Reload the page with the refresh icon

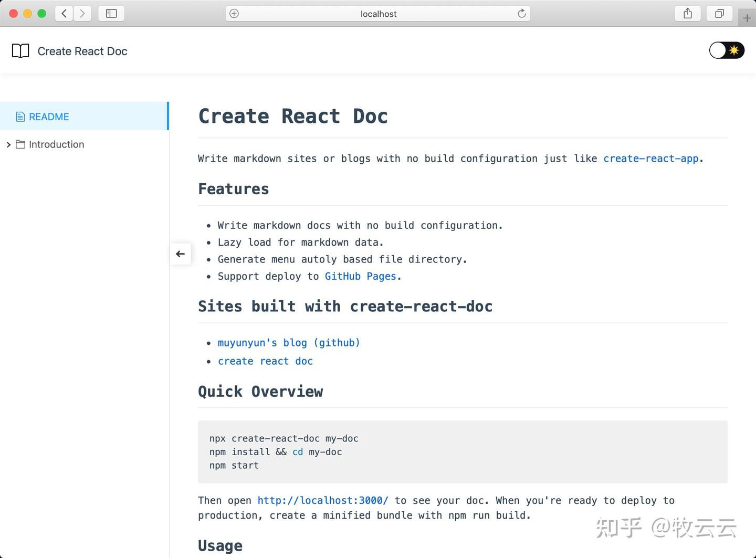(x=521, y=13)
